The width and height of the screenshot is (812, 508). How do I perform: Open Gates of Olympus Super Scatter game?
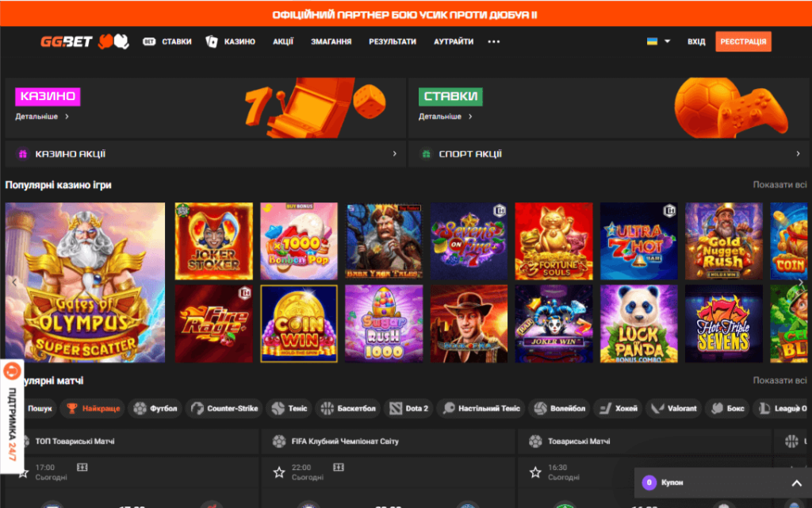[x=85, y=283]
